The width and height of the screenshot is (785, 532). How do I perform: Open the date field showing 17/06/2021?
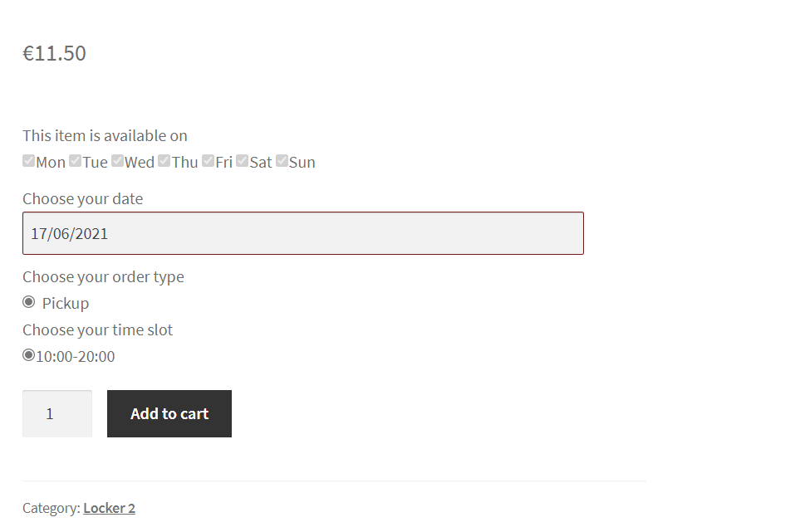pyautogui.click(x=303, y=233)
